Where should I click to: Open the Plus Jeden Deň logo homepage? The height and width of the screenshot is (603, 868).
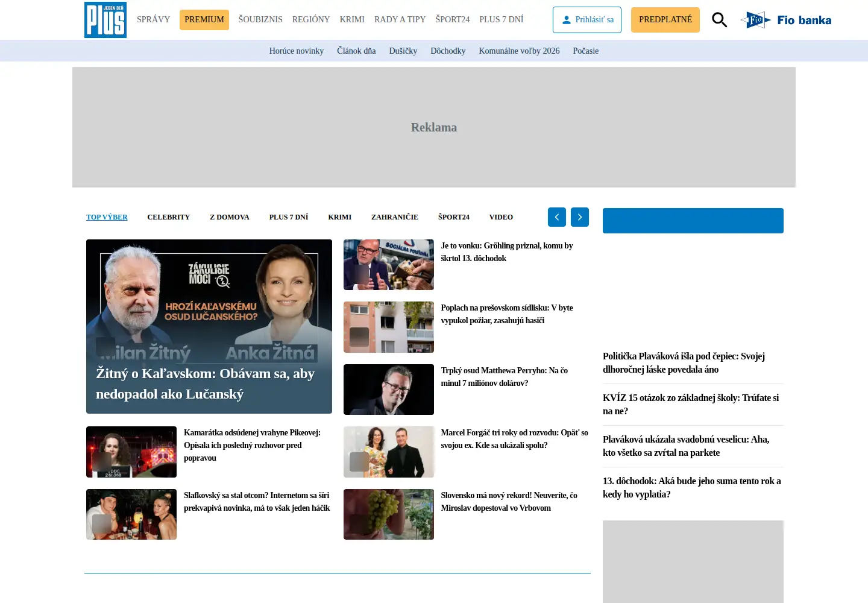point(105,20)
